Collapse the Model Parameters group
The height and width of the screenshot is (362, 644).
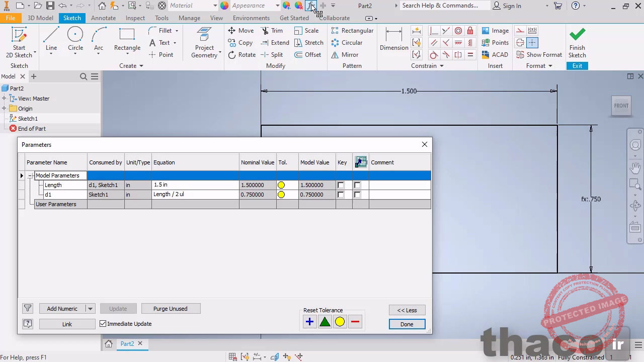click(x=30, y=175)
